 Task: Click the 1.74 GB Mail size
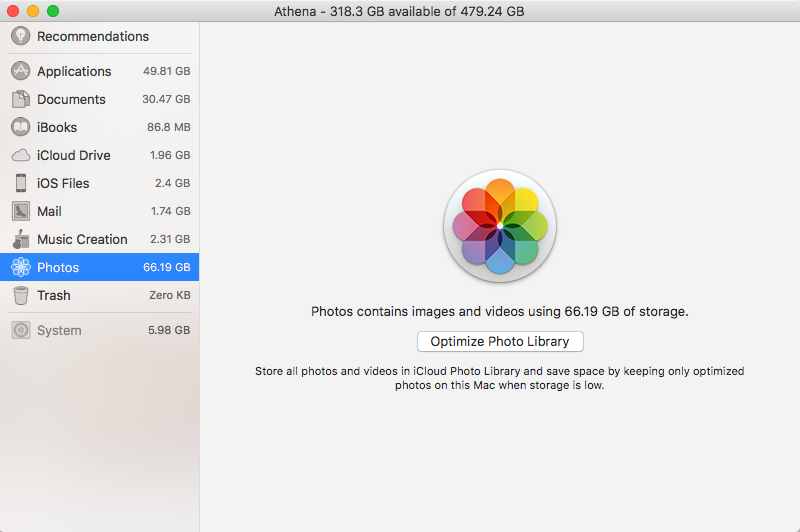[170, 211]
